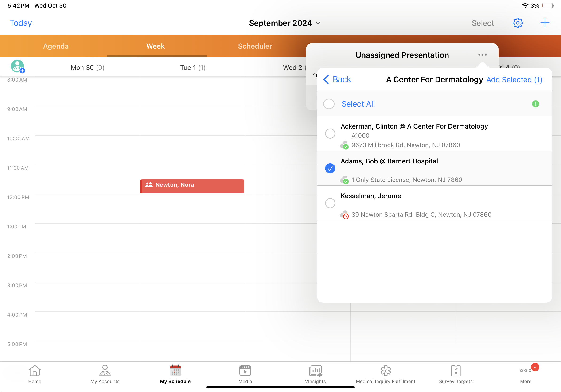
Task: Tap green plus icon beside Select All
Action: point(535,104)
